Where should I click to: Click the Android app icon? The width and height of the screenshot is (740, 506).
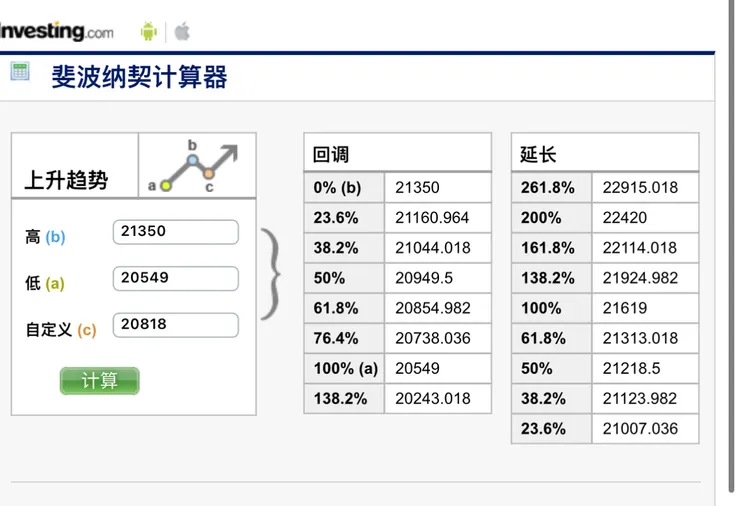click(x=149, y=32)
